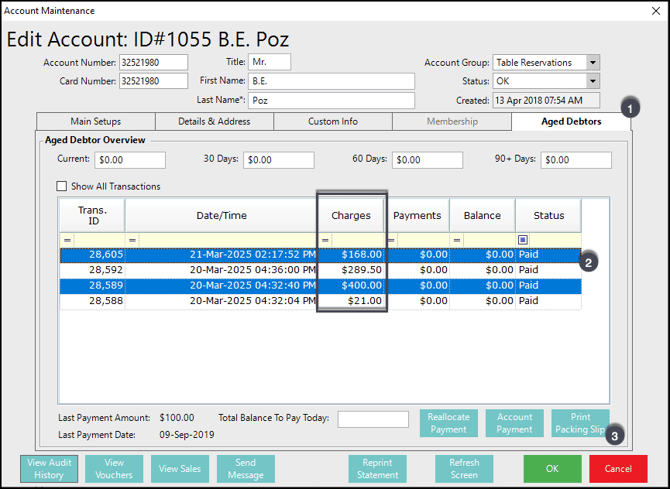
Task: Click the green OK button
Action: [552, 468]
